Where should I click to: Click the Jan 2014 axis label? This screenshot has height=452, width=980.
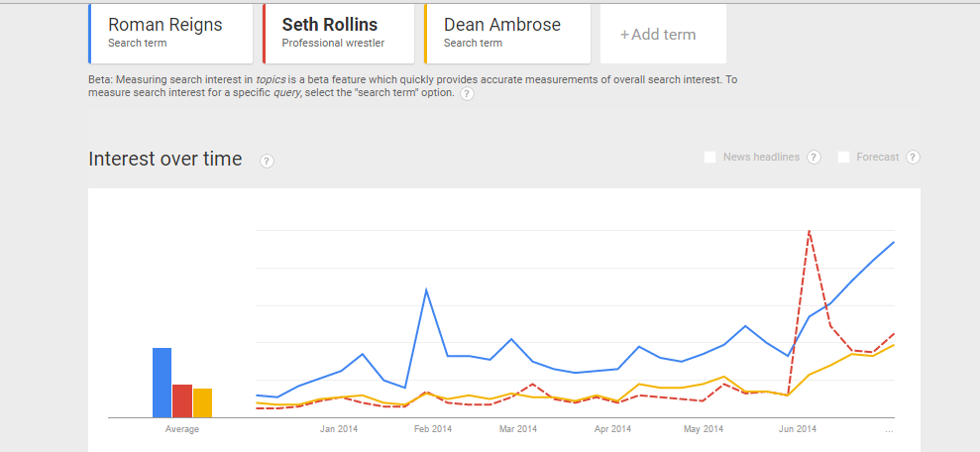[x=339, y=429]
